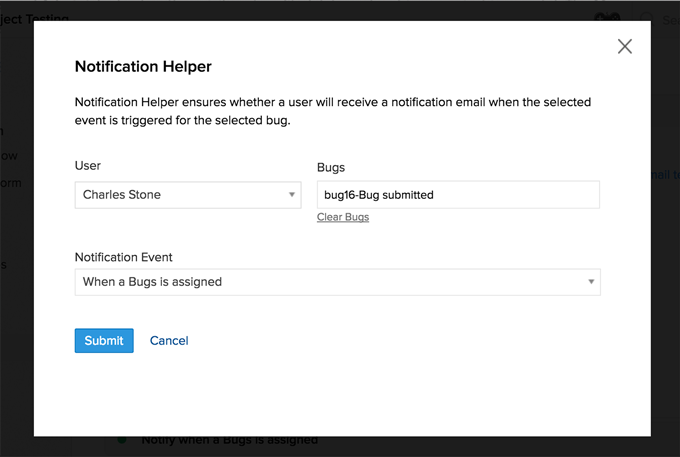This screenshot has height=457, width=680.
Task: Cancel the Notification Helper dialog
Action: 169,341
